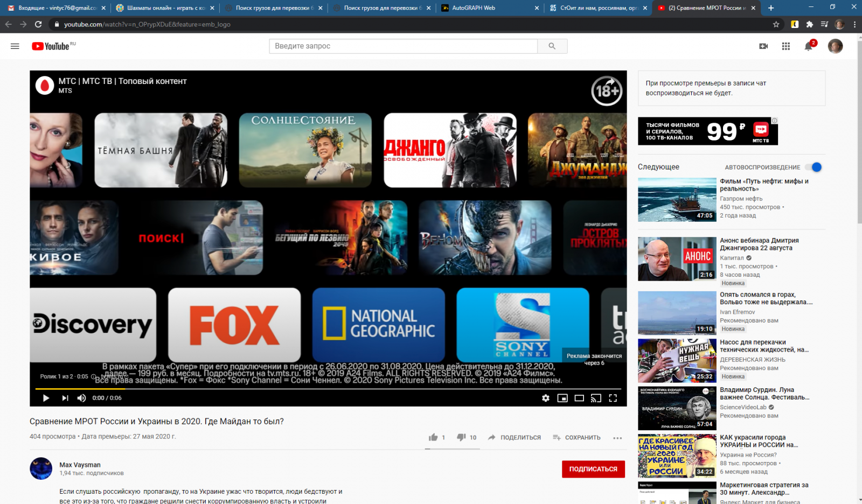Viewport: 862px width, 504px height.
Task: Open the YouTube apps grid
Action: click(786, 46)
